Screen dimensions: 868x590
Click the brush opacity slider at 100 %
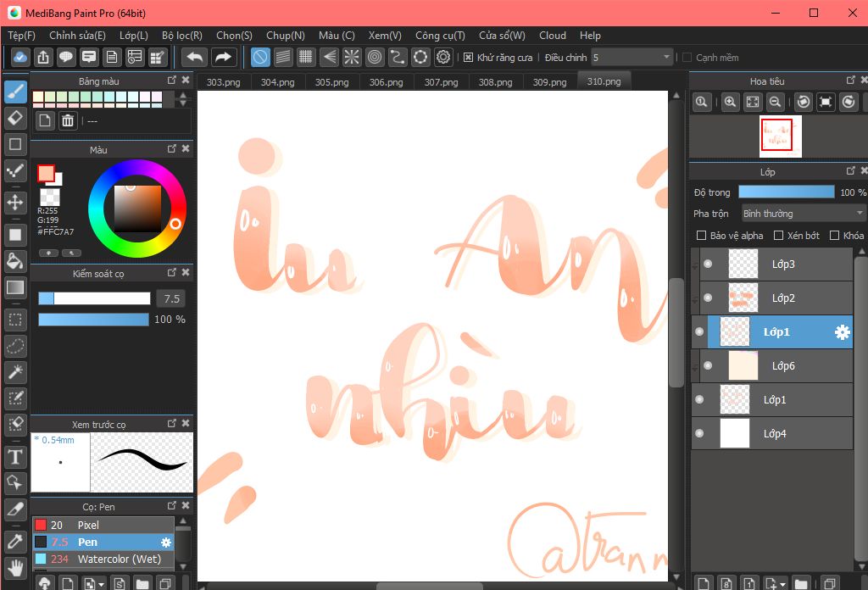pos(93,320)
